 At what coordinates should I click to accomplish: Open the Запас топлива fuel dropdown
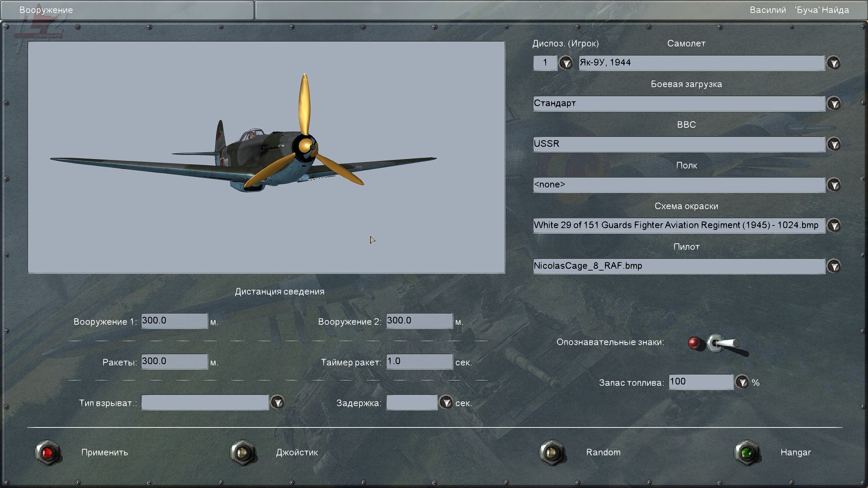742,382
